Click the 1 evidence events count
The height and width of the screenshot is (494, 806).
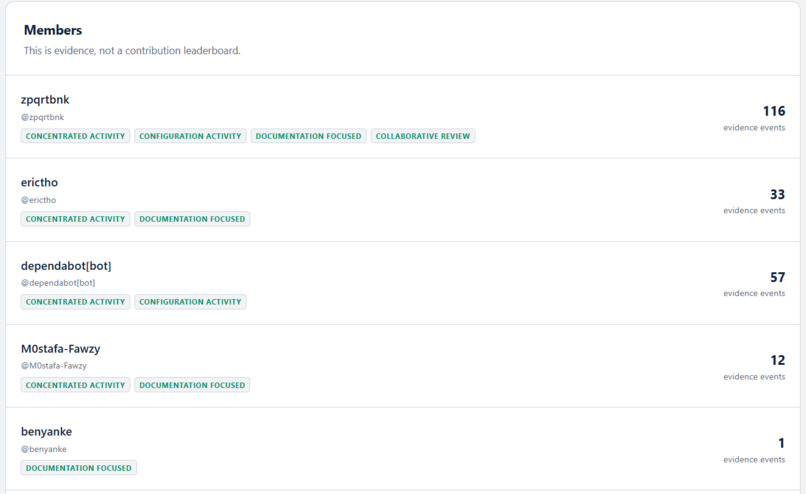coord(781,443)
